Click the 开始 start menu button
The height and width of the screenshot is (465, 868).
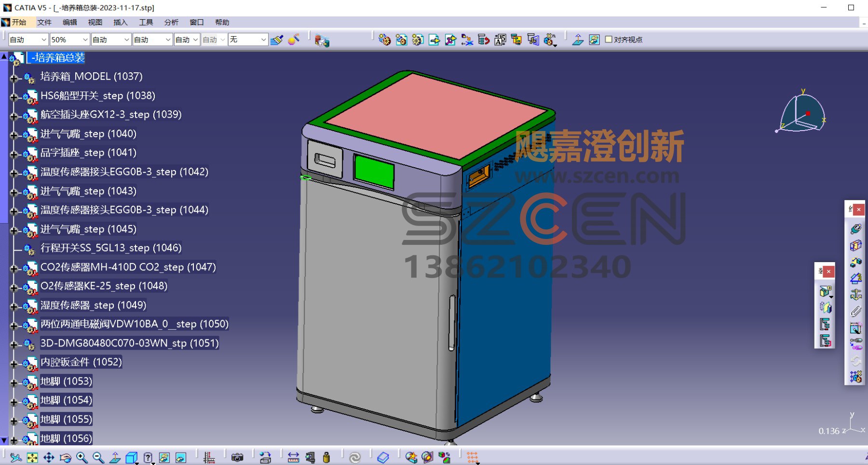tap(14, 22)
